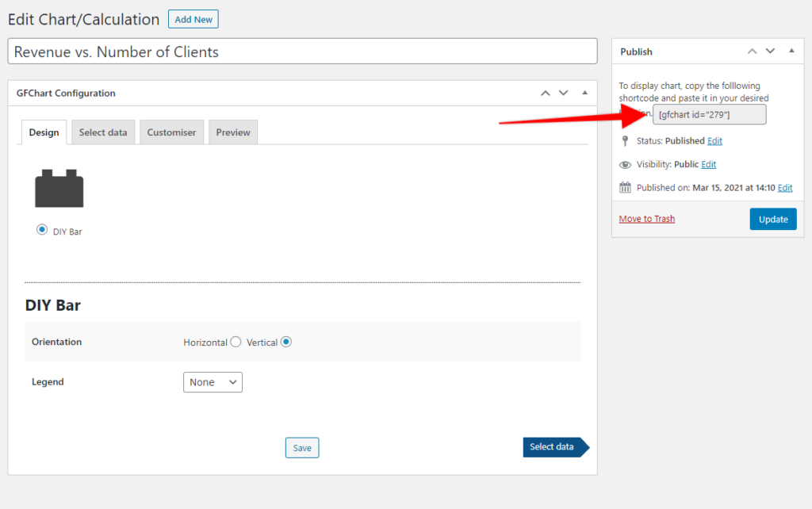Viewport: 812px width, 509px height.
Task: Open the Legend dropdown
Action: pyautogui.click(x=213, y=381)
